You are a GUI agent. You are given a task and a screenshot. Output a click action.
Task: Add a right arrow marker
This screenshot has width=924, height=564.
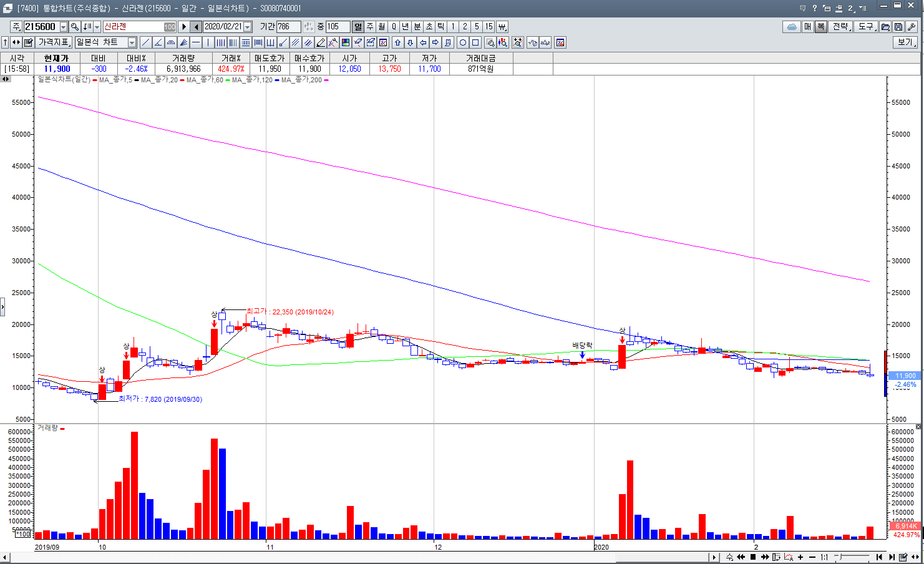435,42
